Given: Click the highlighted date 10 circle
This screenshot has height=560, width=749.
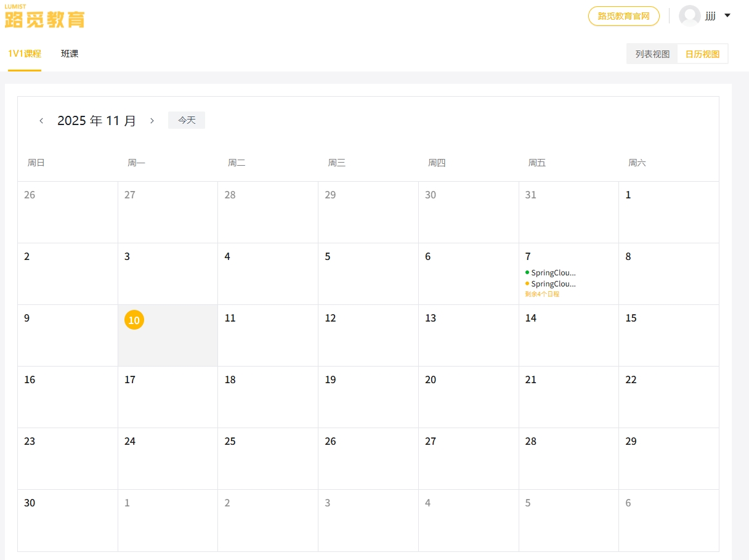Looking at the screenshot, I should pyautogui.click(x=134, y=320).
